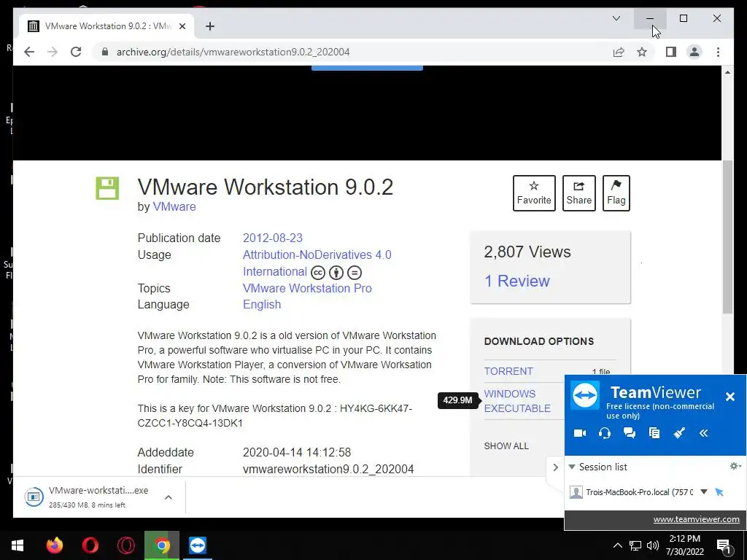
Task: Select the VMware Workstation 9.0.2 page title
Action: pos(266,187)
